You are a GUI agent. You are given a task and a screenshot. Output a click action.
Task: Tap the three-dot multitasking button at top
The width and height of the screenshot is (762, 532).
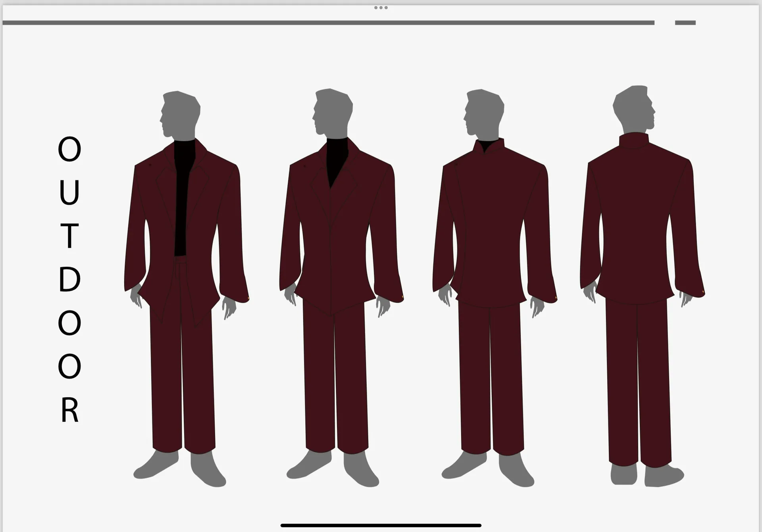(x=381, y=8)
